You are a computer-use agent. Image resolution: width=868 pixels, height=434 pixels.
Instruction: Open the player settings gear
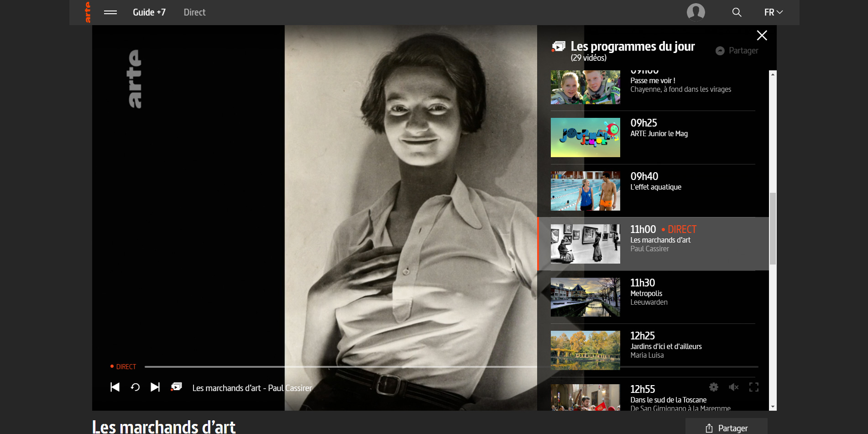point(714,387)
